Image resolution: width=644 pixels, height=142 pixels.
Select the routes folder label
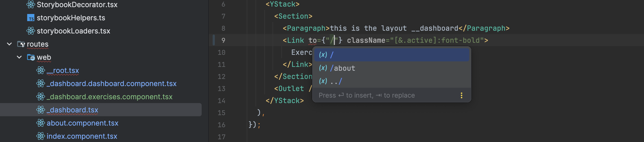38,44
